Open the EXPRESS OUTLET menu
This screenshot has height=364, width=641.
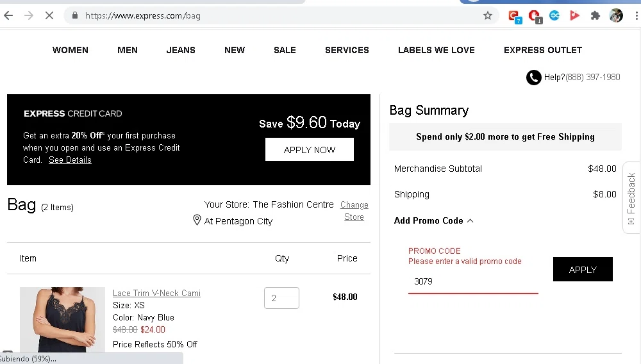tap(543, 50)
